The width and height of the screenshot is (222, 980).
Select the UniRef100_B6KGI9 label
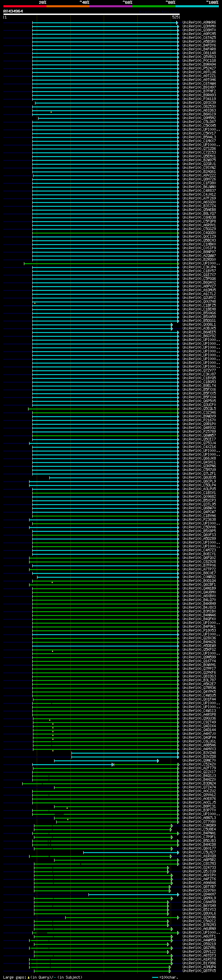coord(199,114)
